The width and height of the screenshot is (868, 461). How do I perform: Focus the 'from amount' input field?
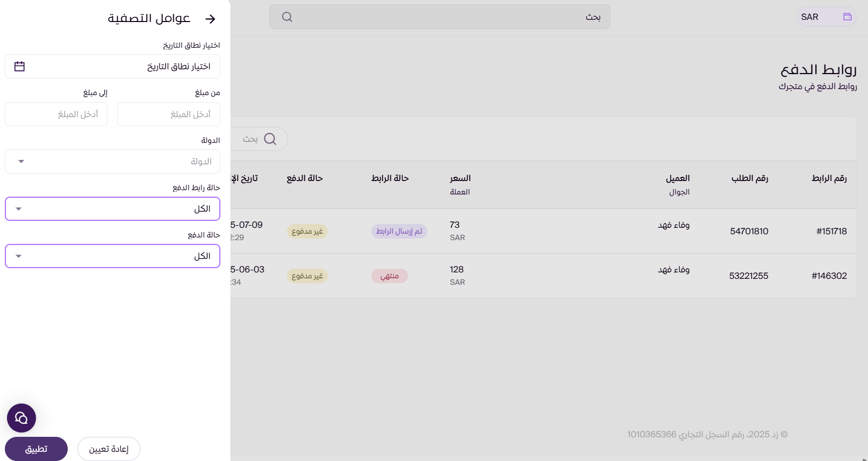coord(168,114)
